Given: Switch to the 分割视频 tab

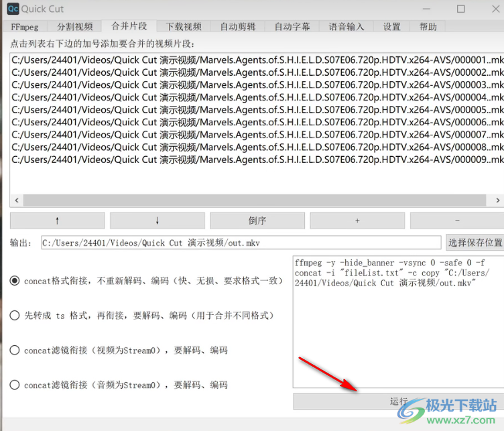Looking at the screenshot, I should pos(75,27).
